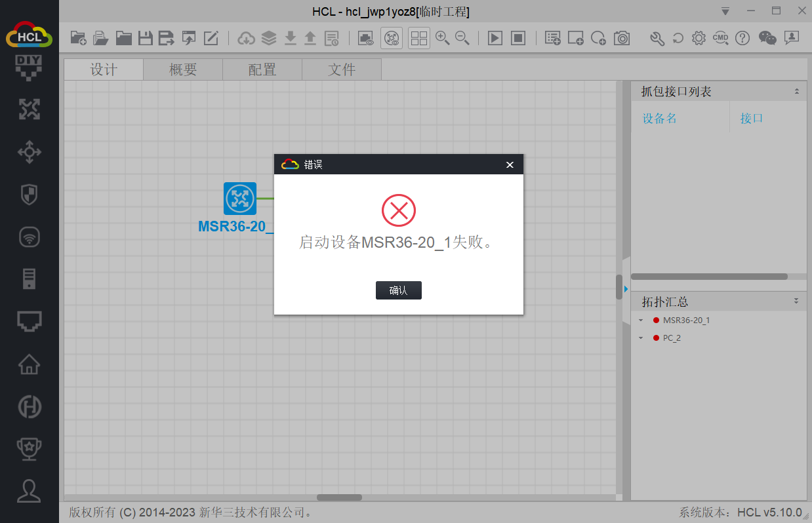Click the 接口 column header
Screen dimensions: 812x523
click(752, 119)
